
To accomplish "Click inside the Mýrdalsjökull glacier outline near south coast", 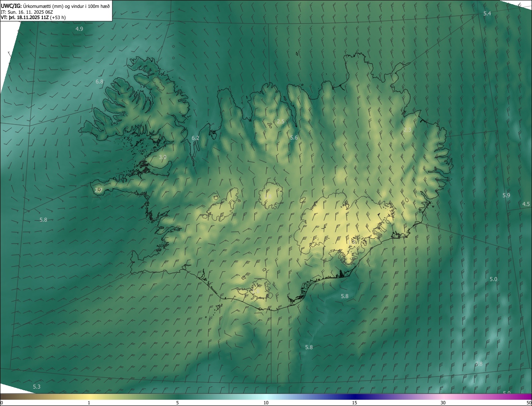I will coord(261,289).
